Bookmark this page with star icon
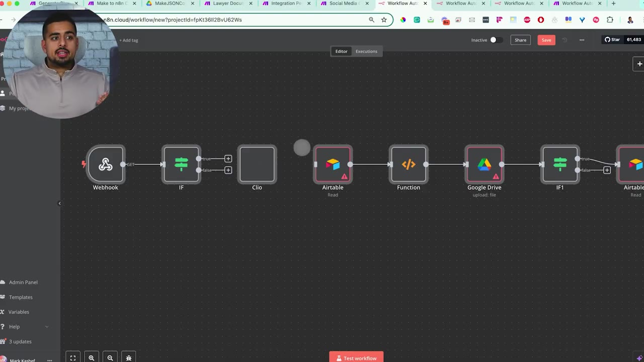 tap(384, 20)
